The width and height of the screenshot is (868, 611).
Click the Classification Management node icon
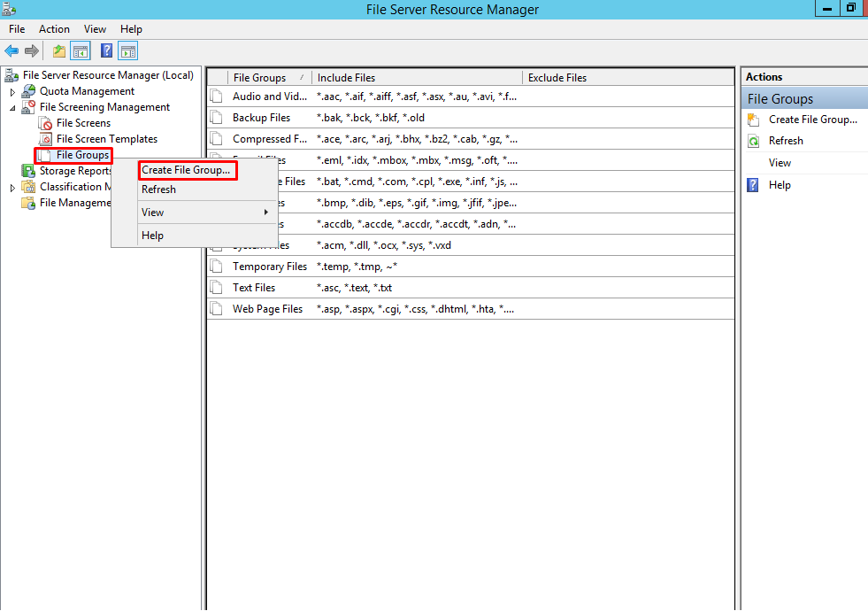tap(28, 187)
